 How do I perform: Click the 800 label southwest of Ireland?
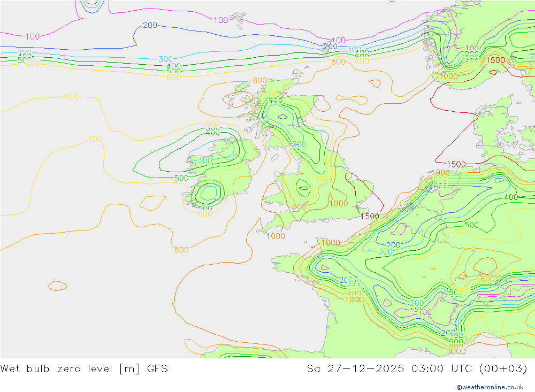(181, 250)
